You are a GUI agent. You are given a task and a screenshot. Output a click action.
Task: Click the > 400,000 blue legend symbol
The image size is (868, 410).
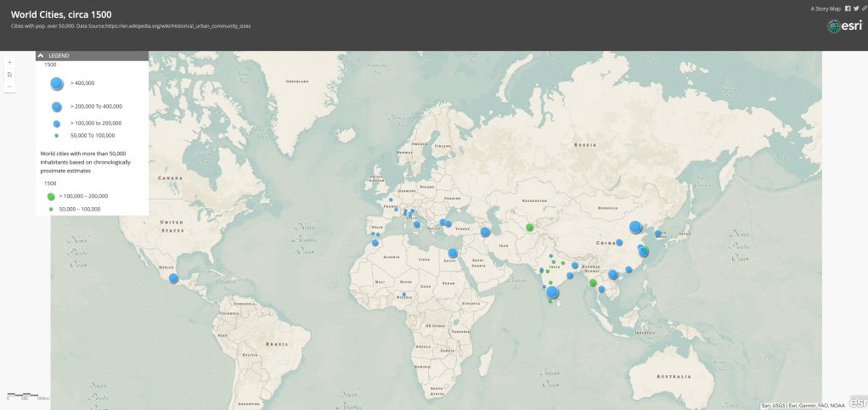tap(57, 83)
